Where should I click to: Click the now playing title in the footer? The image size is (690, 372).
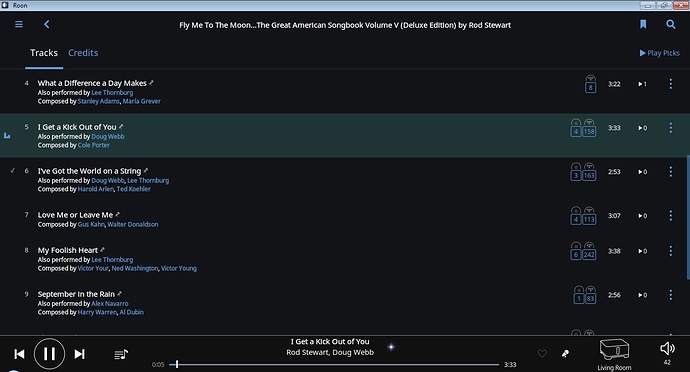[330, 342]
